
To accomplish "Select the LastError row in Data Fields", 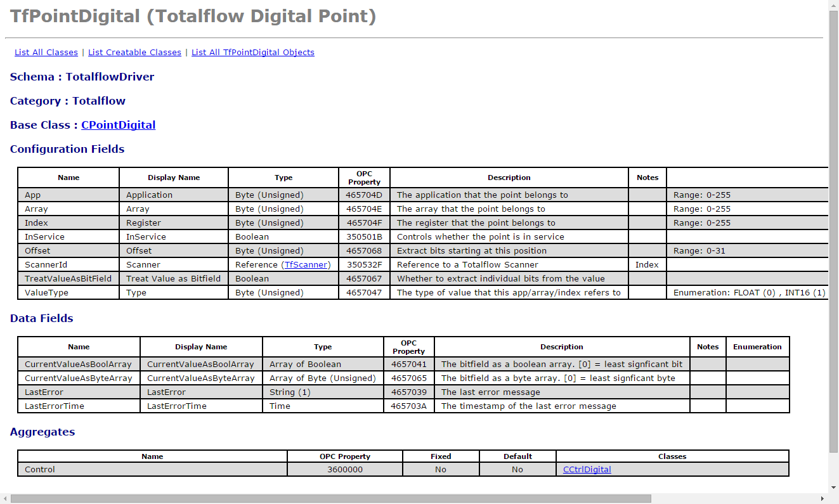I will [x=79, y=392].
